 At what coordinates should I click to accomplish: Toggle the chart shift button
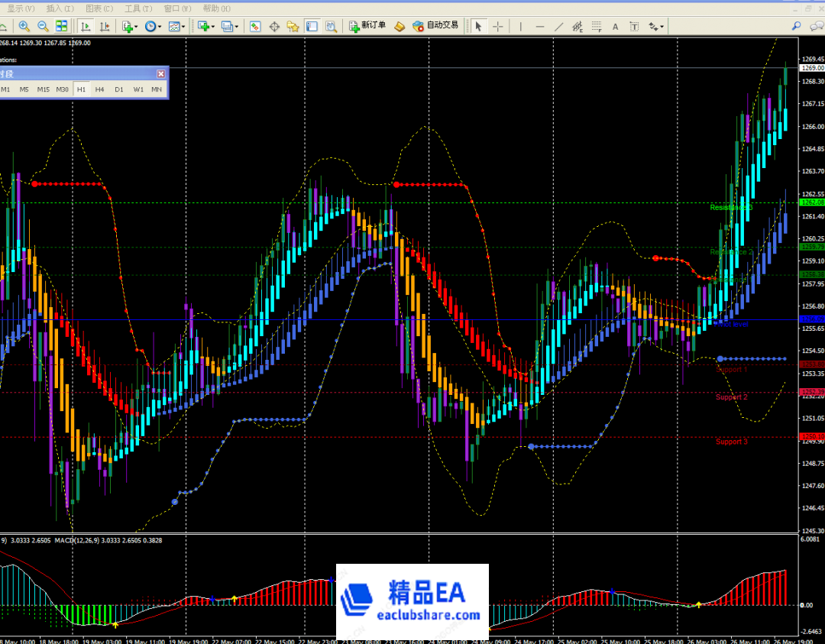[x=105, y=26]
